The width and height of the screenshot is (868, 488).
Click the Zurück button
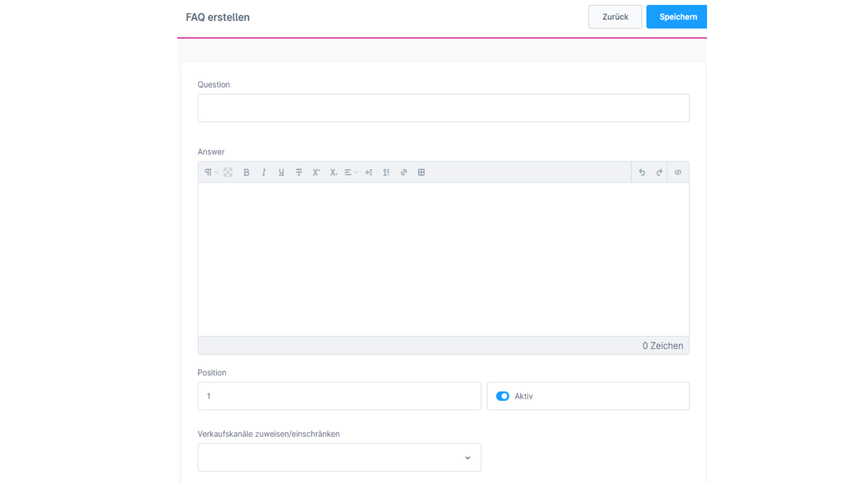pos(615,17)
